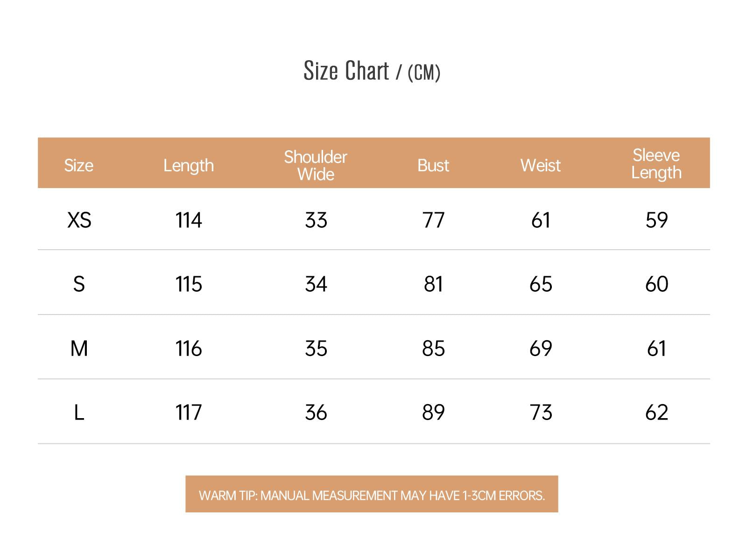Click the warm tip measurement banner
Screen dimensions: 747x560
[x=372, y=494]
